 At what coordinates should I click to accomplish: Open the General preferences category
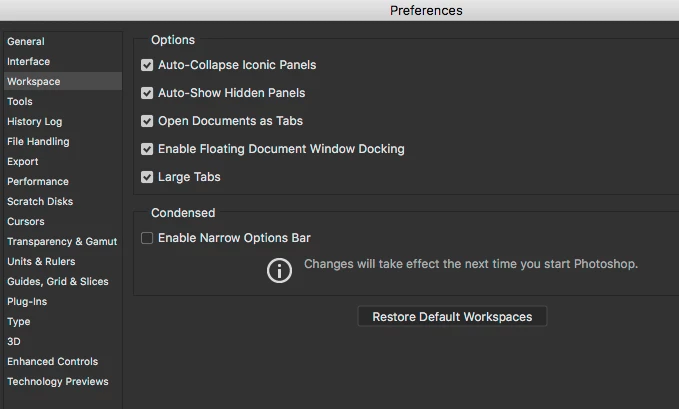pyautogui.click(x=26, y=41)
